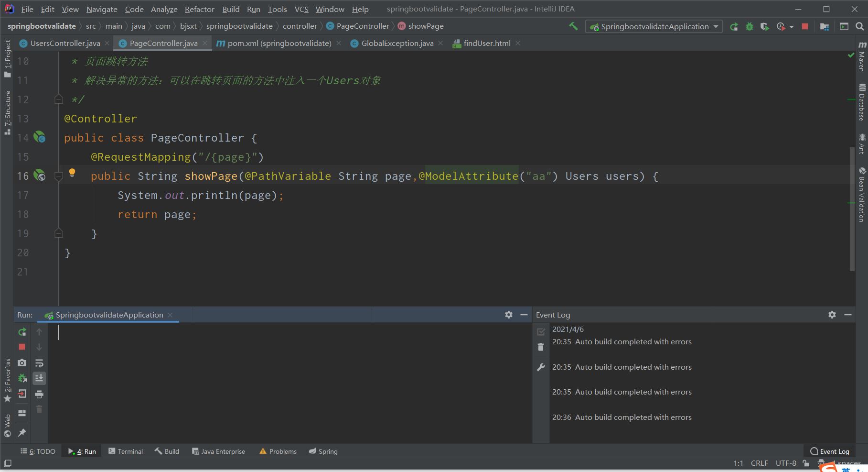The image size is (868, 472).
Task: Click the Attach Debugger bug icon in Run panel
Action: click(x=22, y=378)
